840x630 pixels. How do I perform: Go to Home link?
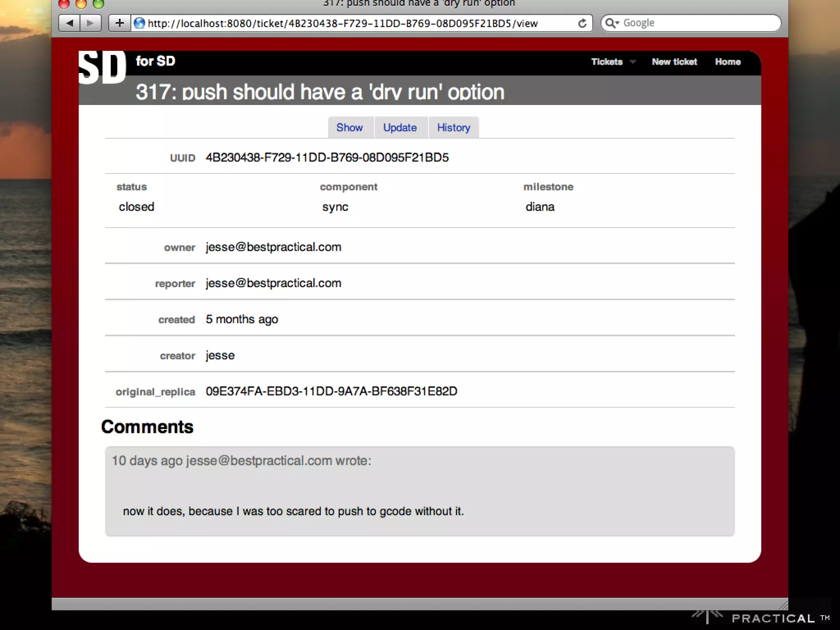(728, 62)
